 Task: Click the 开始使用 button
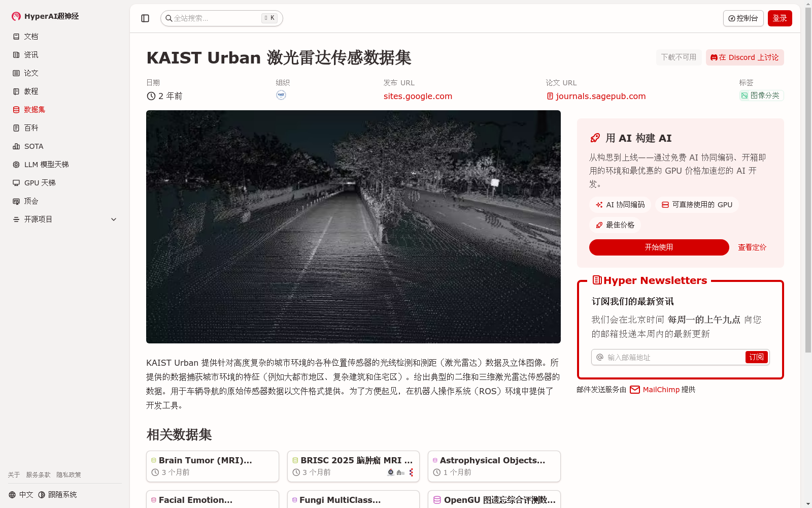tap(659, 247)
